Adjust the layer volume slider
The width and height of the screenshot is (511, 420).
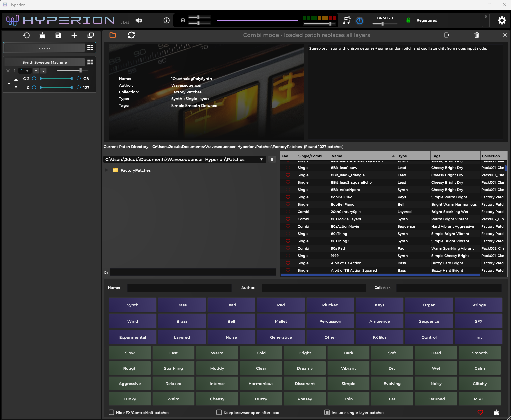72,70
